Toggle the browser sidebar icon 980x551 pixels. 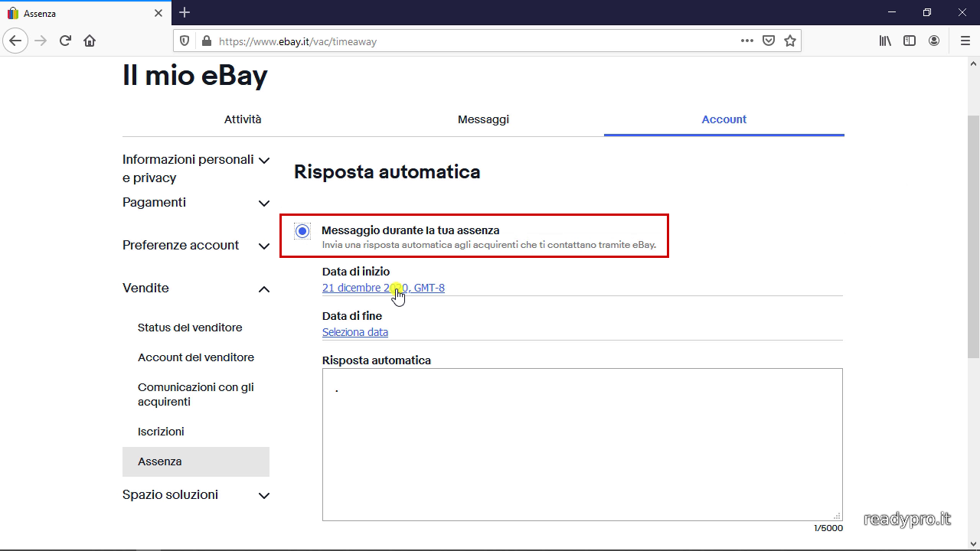[x=910, y=41]
